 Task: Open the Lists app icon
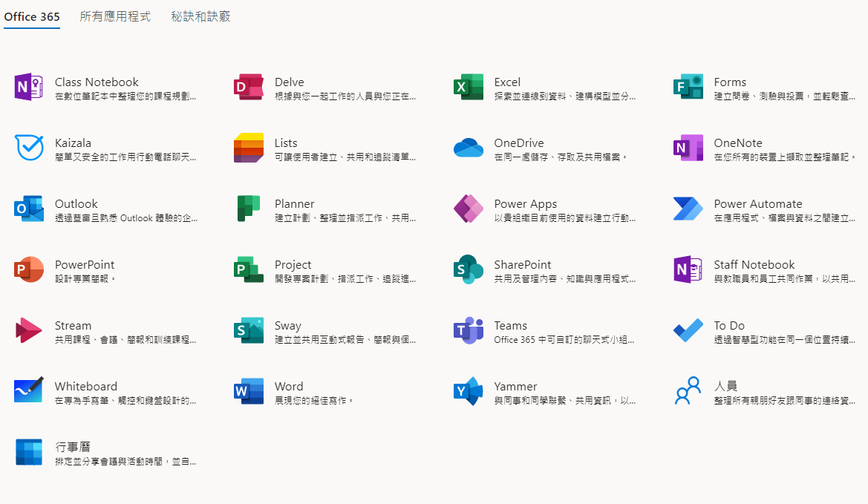[x=249, y=148]
